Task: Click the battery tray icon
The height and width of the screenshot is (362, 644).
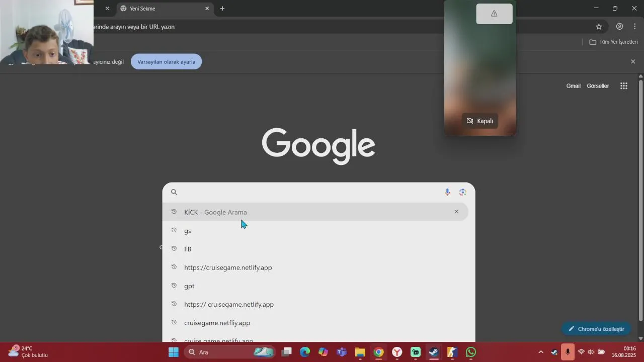Action: click(x=601, y=352)
